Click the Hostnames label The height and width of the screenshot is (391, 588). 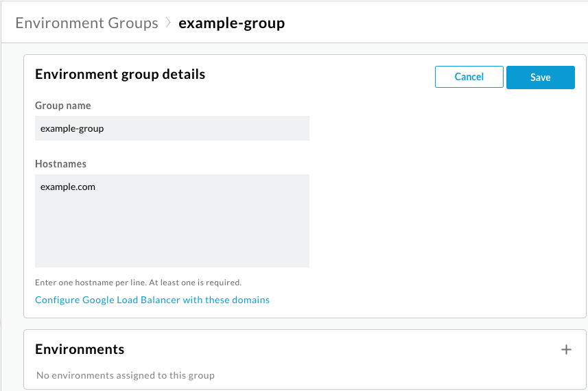pyautogui.click(x=60, y=164)
